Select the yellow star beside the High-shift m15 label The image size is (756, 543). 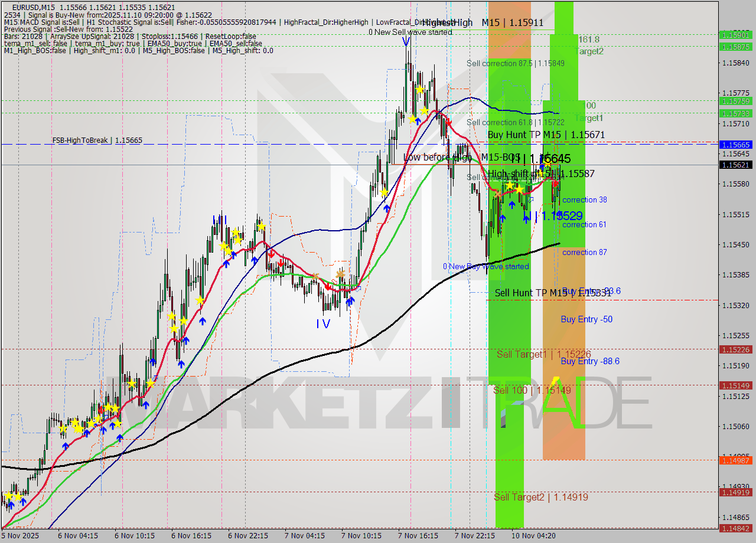pos(540,173)
